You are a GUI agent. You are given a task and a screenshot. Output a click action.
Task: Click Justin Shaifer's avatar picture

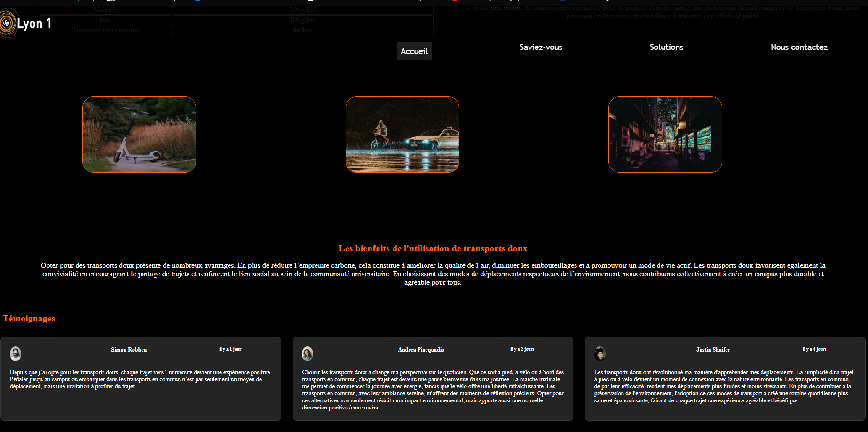(x=600, y=353)
